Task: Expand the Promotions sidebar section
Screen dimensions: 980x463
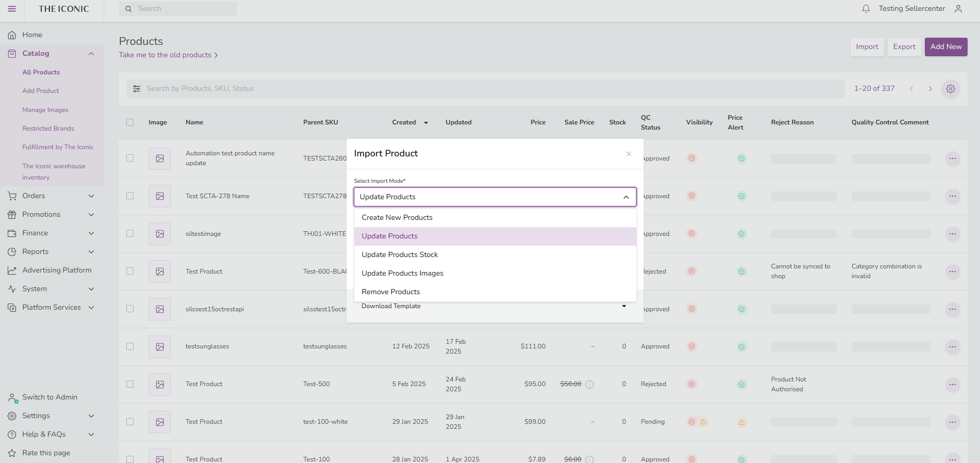Action: pyautogui.click(x=91, y=215)
